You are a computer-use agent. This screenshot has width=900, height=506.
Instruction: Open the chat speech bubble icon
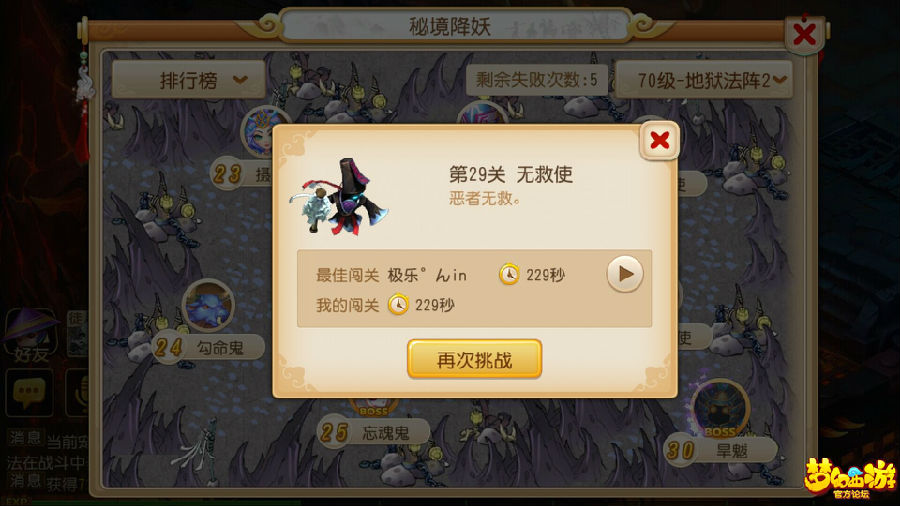29,392
